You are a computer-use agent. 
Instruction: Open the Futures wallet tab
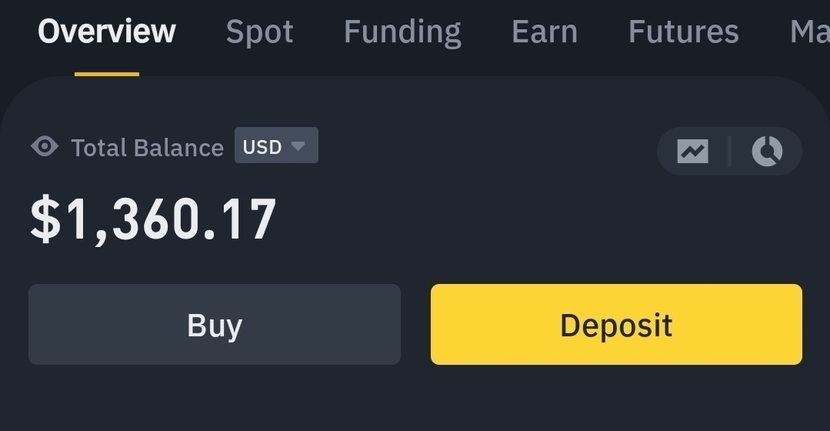point(683,31)
